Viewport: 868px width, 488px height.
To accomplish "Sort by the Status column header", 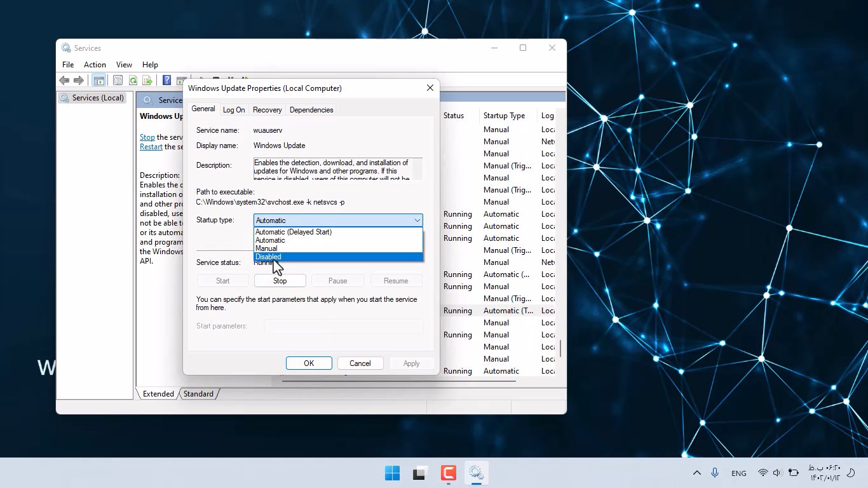I will tap(454, 116).
